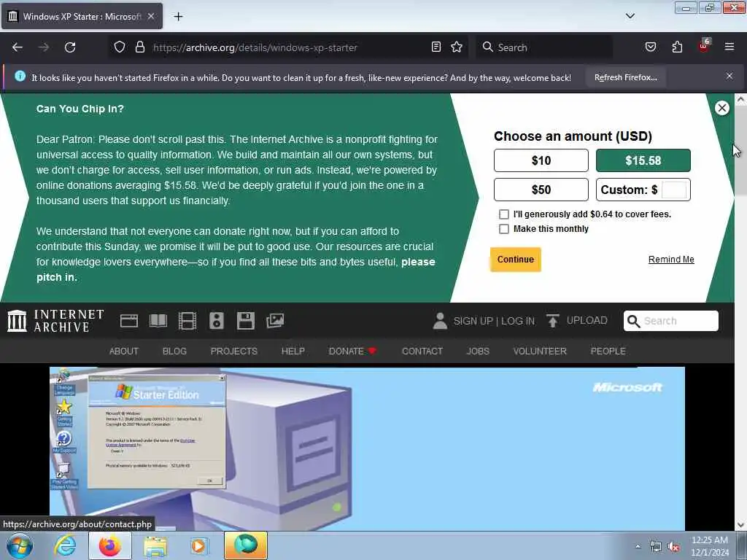Bookmark this page with star icon
The image size is (747, 560).
click(x=457, y=47)
